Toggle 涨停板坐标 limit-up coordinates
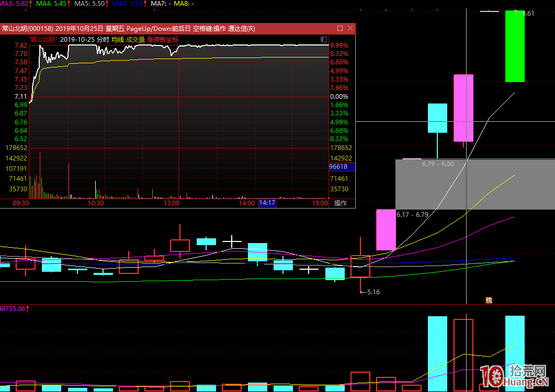This screenshot has height=392, width=555. [163, 40]
